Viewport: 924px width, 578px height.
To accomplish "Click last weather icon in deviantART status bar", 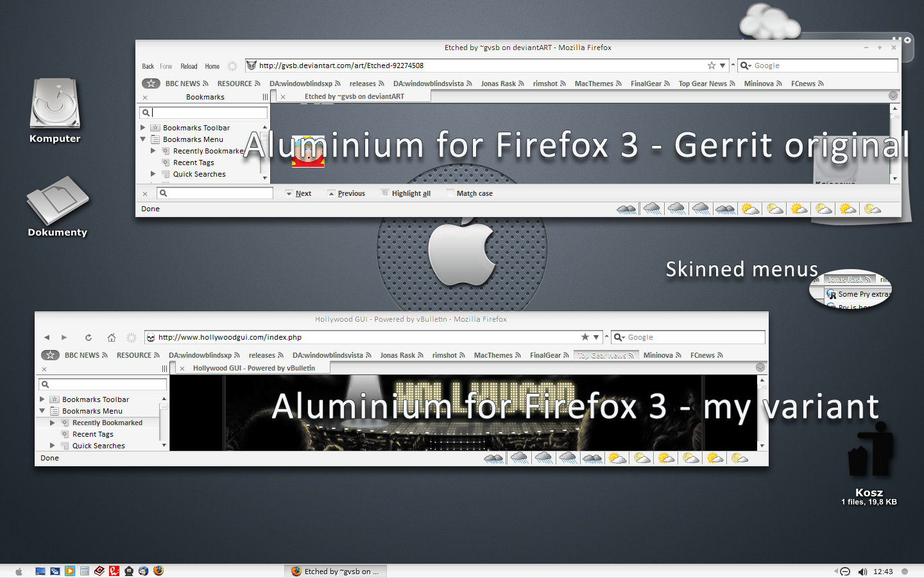I will [873, 209].
